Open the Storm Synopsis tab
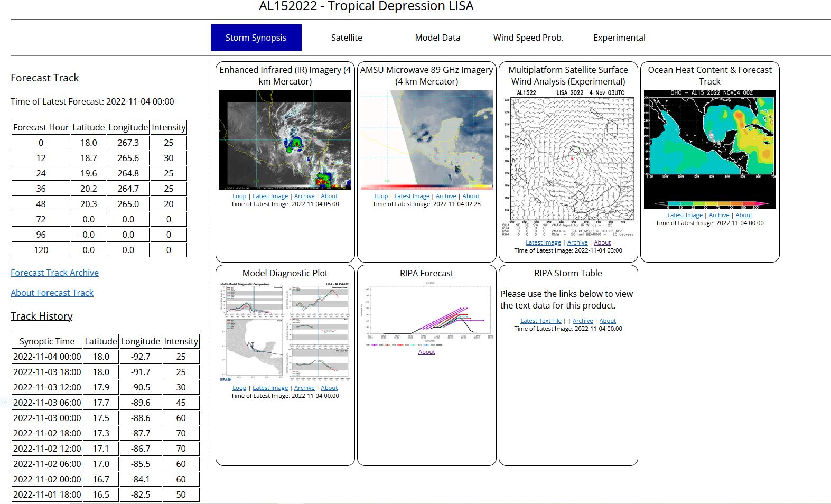This screenshot has height=504, width=831. pyautogui.click(x=256, y=38)
